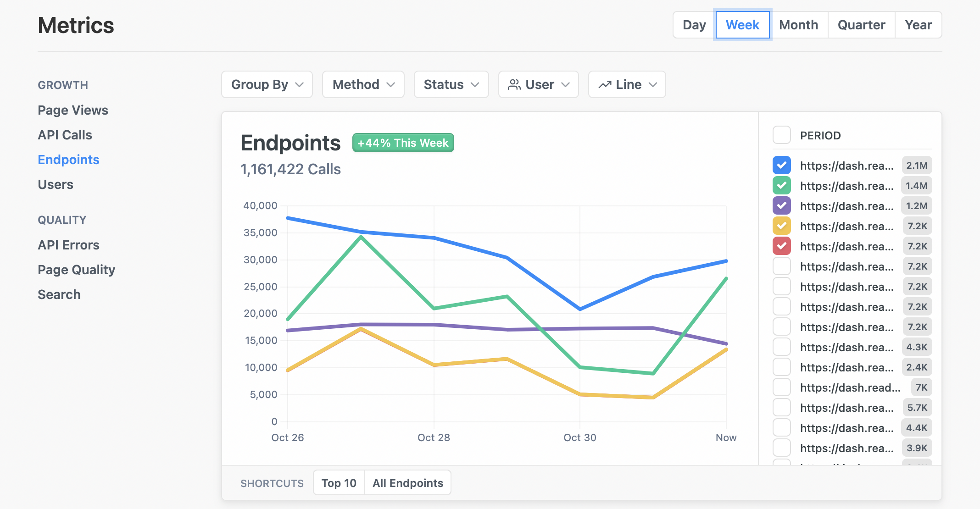Click the trend line icon in Line button
980x509 pixels.
click(605, 84)
